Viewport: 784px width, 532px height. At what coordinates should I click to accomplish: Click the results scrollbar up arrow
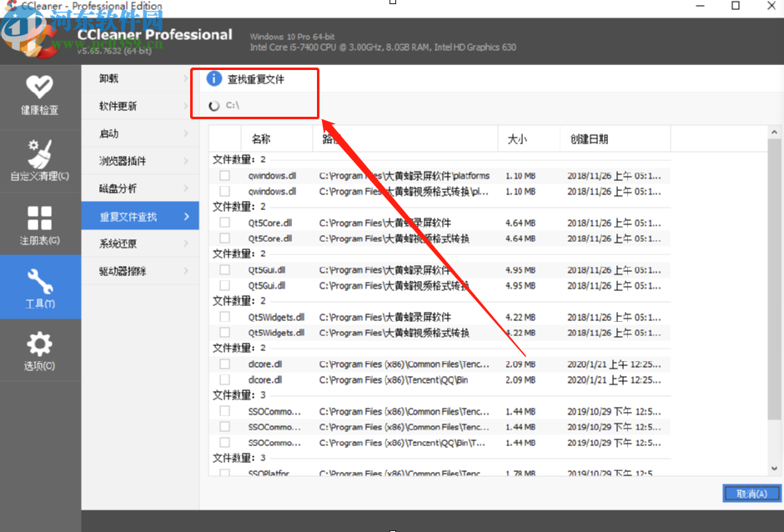tap(774, 132)
